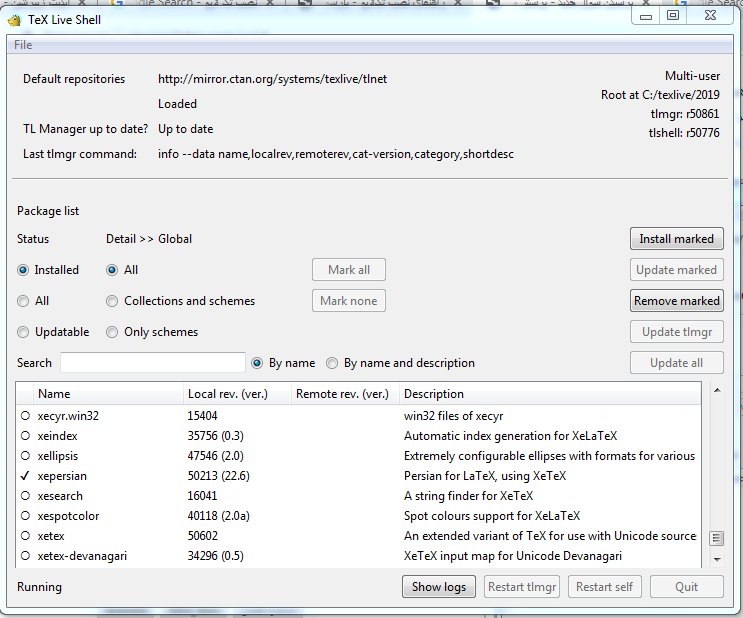The image size is (743, 618).
Task: Click the package list scrollbar up arrow
Action: 716,390
